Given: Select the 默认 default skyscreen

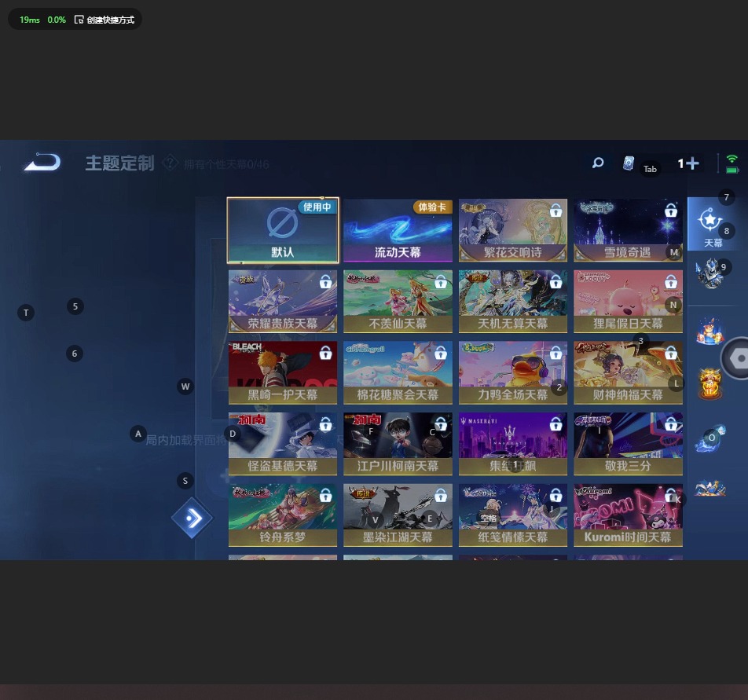Looking at the screenshot, I should coord(283,230).
